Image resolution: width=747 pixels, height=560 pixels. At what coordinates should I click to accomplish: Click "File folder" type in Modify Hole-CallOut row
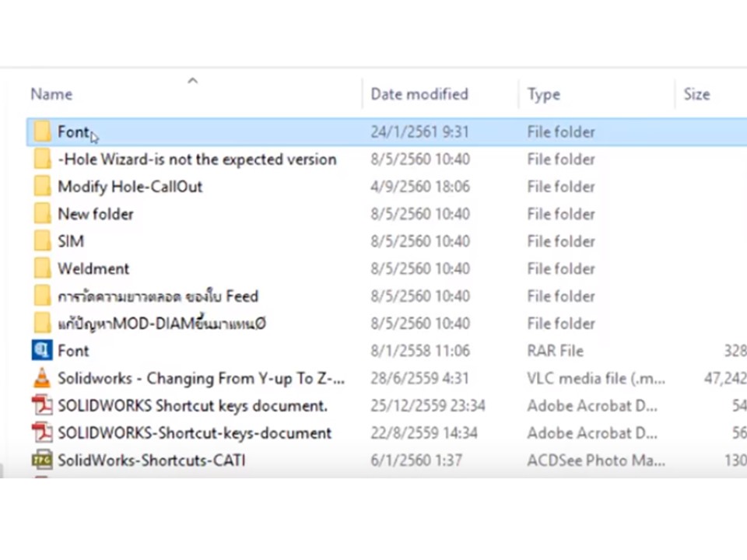[x=561, y=187]
